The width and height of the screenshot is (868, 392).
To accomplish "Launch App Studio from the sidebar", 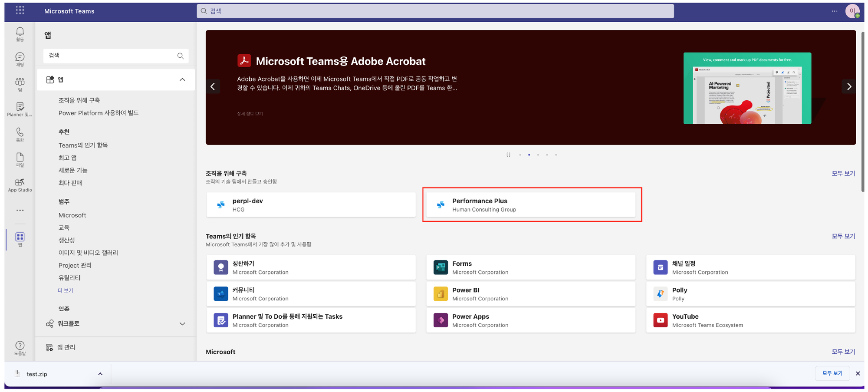I will tap(20, 184).
